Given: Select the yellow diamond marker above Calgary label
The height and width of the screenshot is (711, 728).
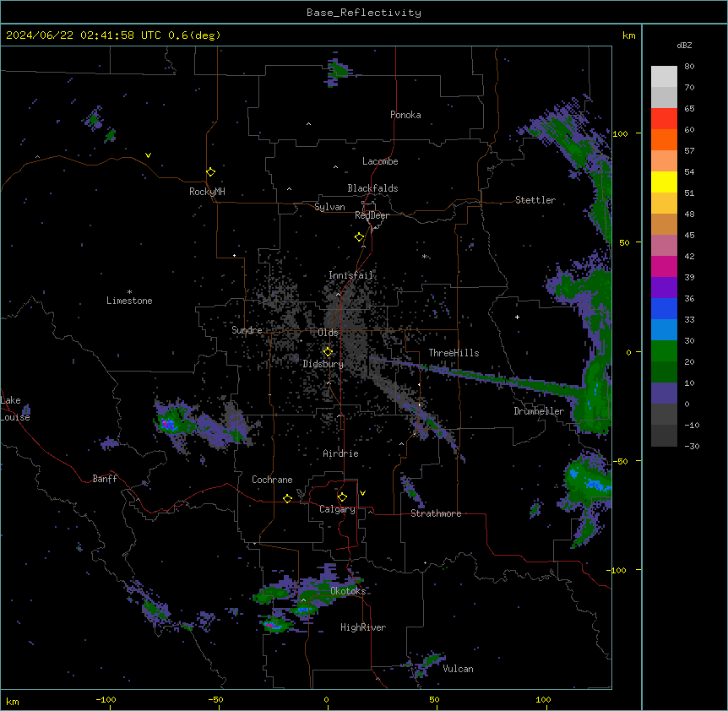Looking at the screenshot, I should click(342, 497).
